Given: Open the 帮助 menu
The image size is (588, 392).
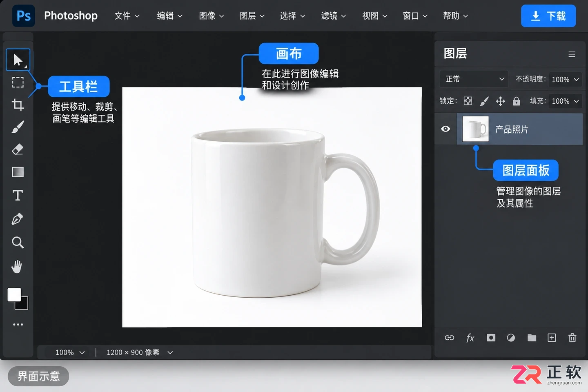Looking at the screenshot, I should click(455, 16).
